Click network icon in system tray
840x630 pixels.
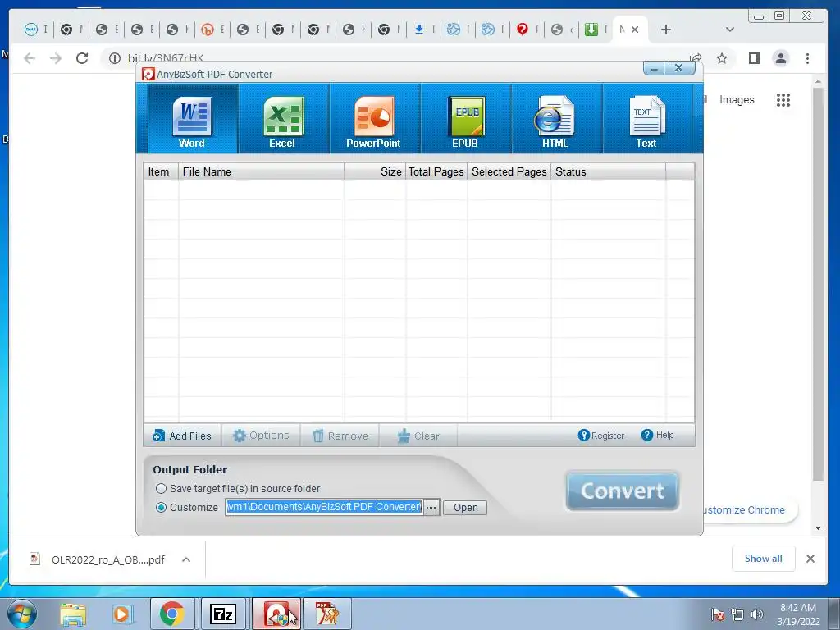tap(737, 614)
